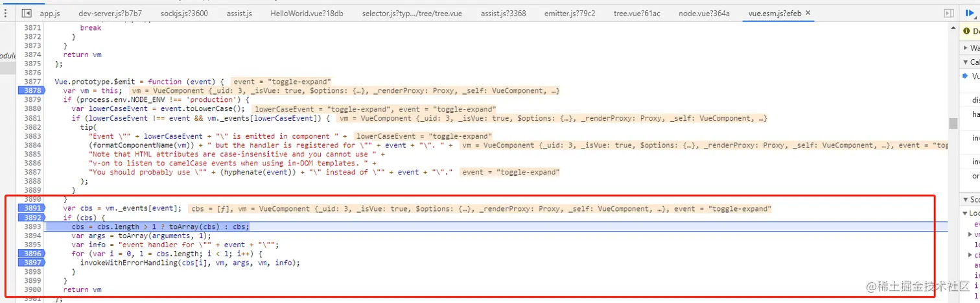Collapse the Call Stack section
This screenshot has width=980, height=303.
965,62
